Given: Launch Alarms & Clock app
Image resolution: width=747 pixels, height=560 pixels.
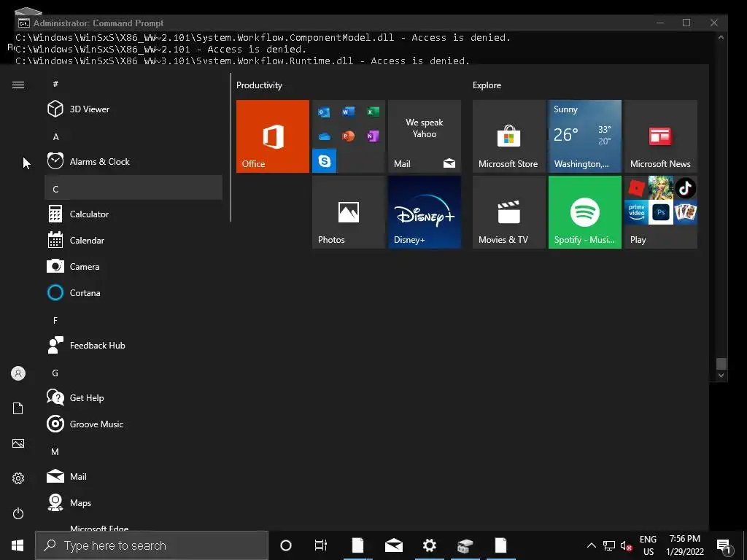Looking at the screenshot, I should 133,161.
